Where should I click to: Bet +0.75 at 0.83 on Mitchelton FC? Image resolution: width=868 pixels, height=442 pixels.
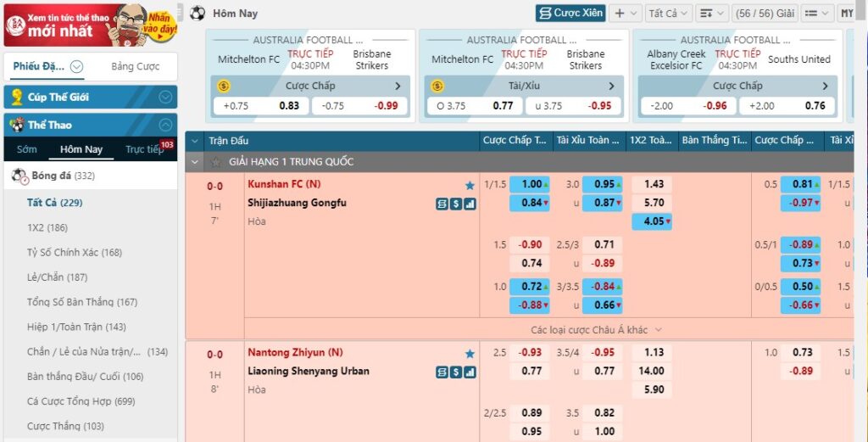click(261, 106)
